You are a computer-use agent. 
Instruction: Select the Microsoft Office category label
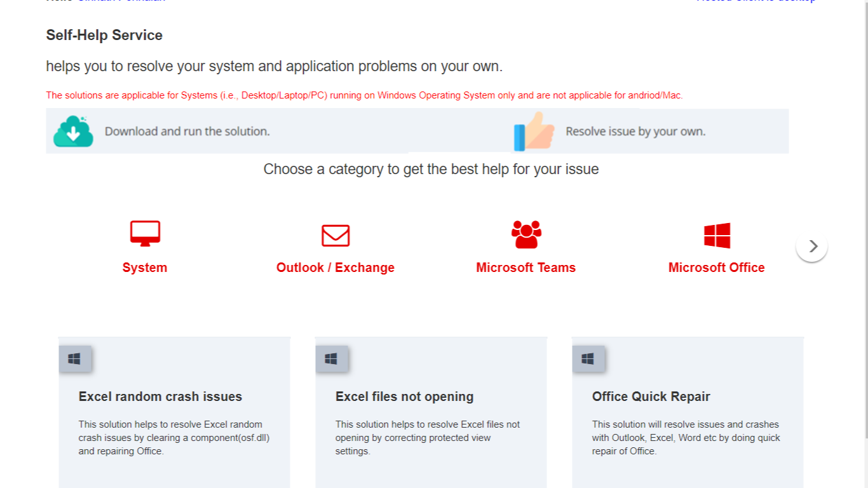tap(717, 268)
